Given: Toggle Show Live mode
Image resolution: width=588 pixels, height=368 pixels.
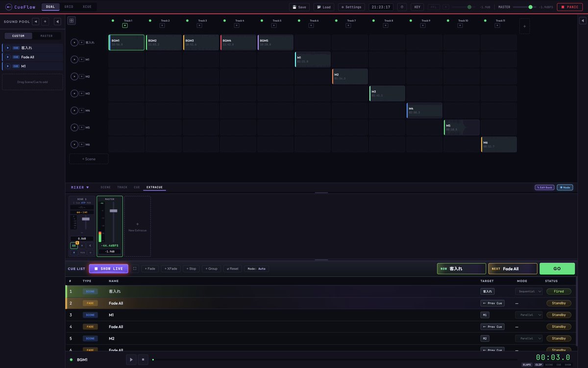Looking at the screenshot, I should tap(109, 269).
